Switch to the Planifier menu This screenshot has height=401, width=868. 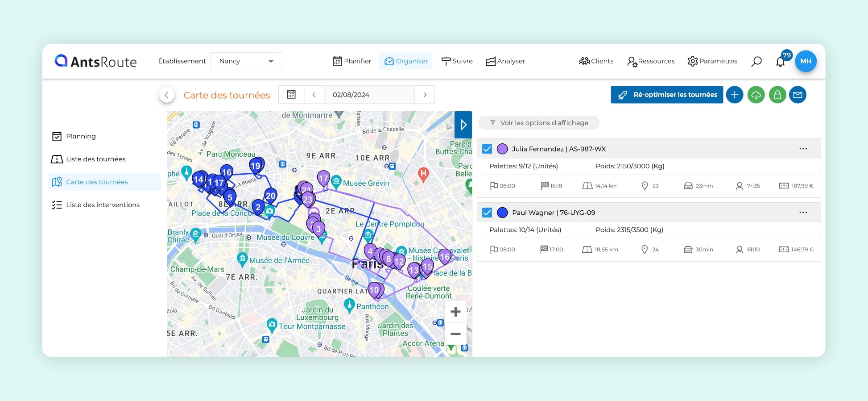pyautogui.click(x=352, y=61)
